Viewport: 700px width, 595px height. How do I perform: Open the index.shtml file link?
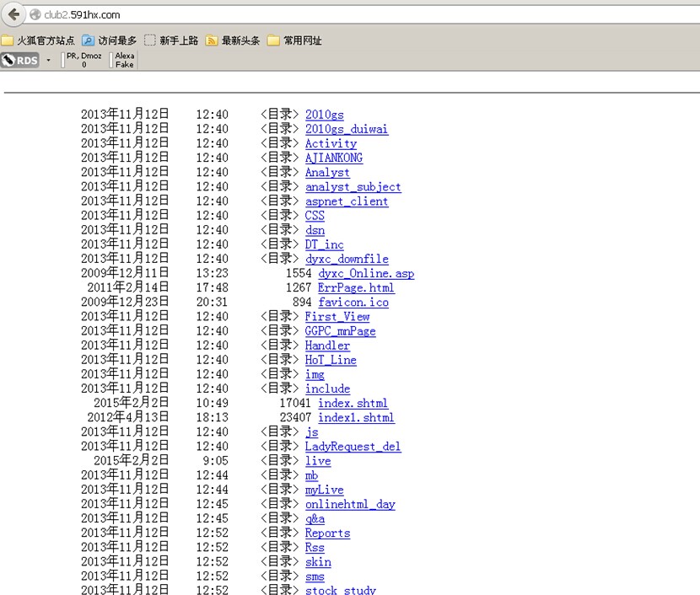pos(353,403)
